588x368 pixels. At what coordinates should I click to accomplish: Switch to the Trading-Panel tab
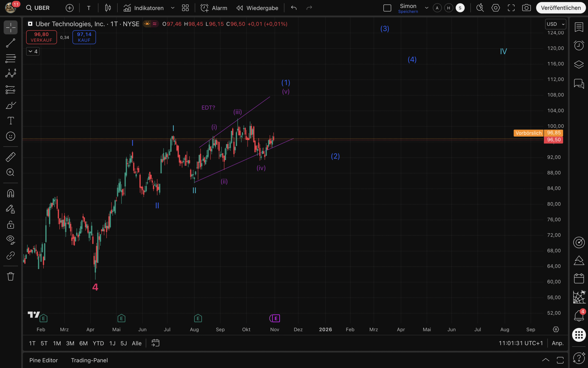tap(89, 360)
